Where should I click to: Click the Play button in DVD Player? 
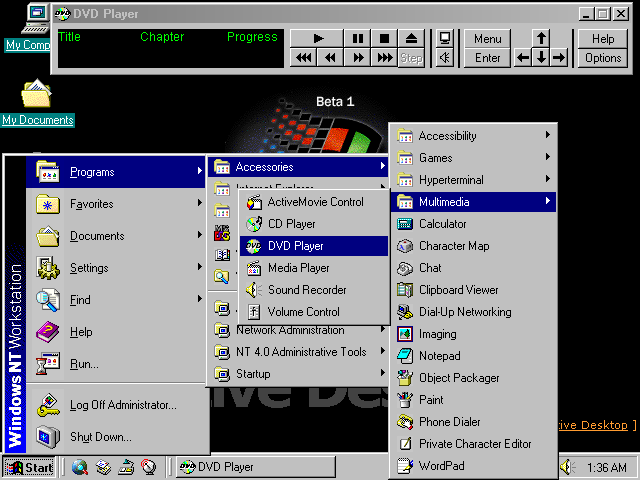point(317,38)
